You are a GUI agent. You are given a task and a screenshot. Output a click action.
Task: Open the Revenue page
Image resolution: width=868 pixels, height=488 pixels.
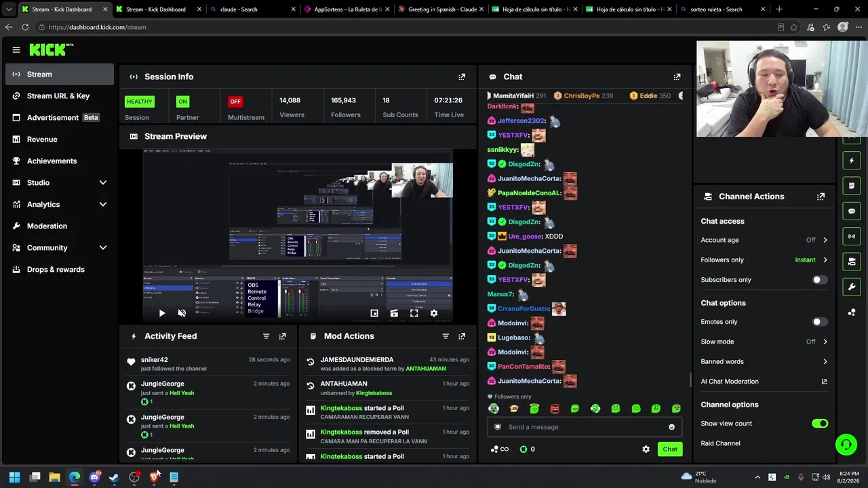[60, 140]
